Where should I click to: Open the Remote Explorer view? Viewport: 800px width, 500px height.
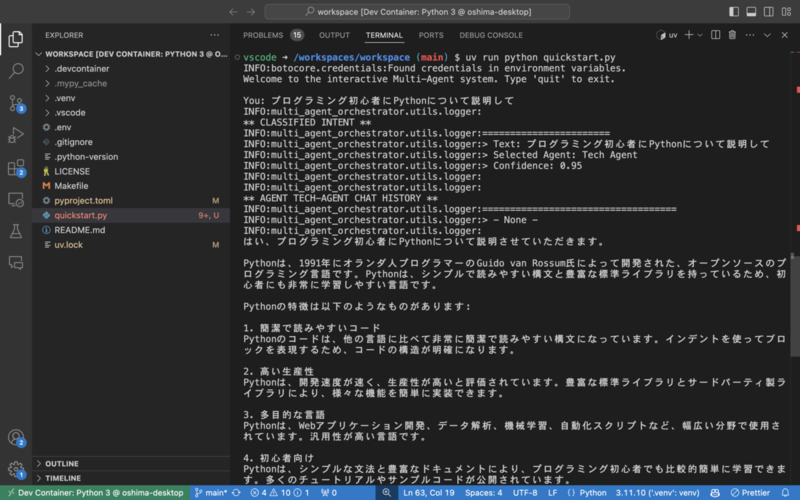coord(16,199)
